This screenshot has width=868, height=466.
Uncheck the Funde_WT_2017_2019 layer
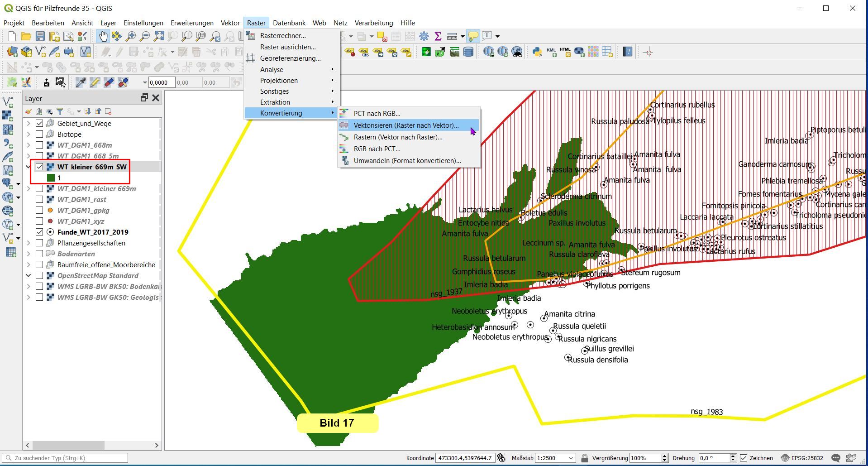click(x=39, y=232)
